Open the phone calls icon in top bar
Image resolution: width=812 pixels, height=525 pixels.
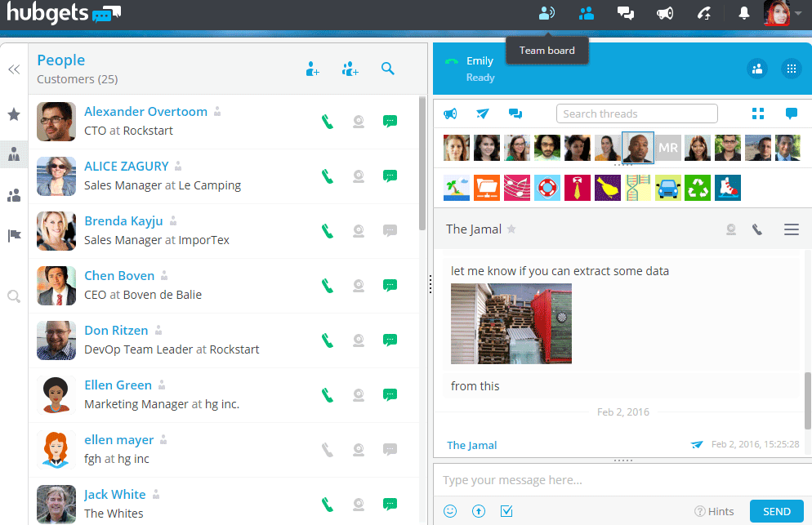click(704, 13)
